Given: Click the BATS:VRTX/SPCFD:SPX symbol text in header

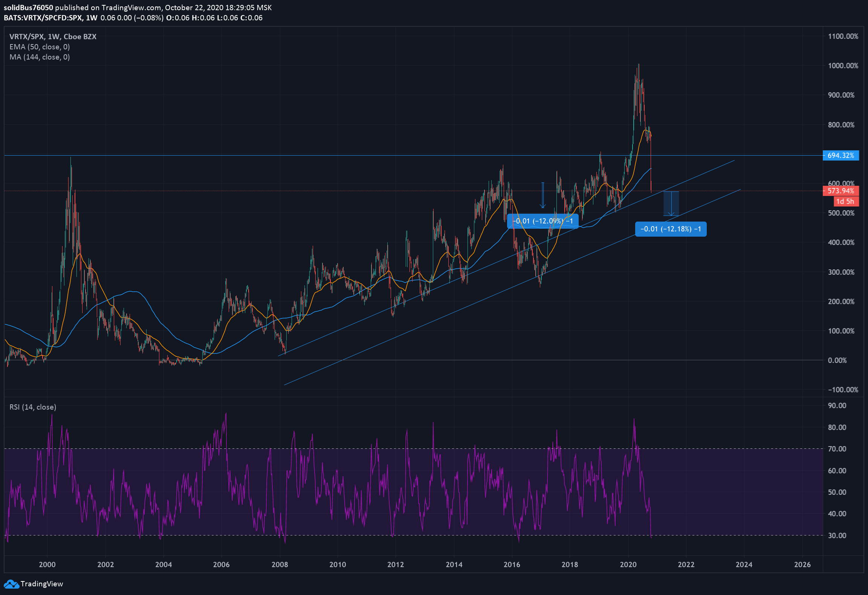Looking at the screenshot, I should coord(43,18).
